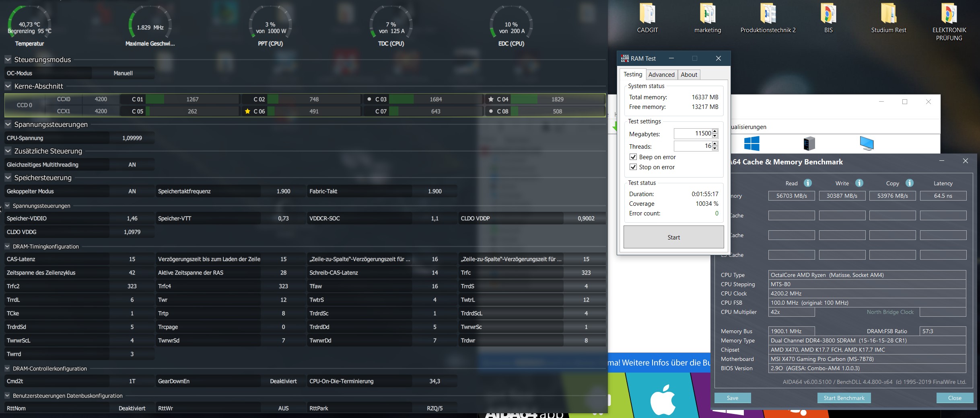Click the C 05 core frequency bar
The width and height of the screenshot is (980, 418).
[x=192, y=111]
